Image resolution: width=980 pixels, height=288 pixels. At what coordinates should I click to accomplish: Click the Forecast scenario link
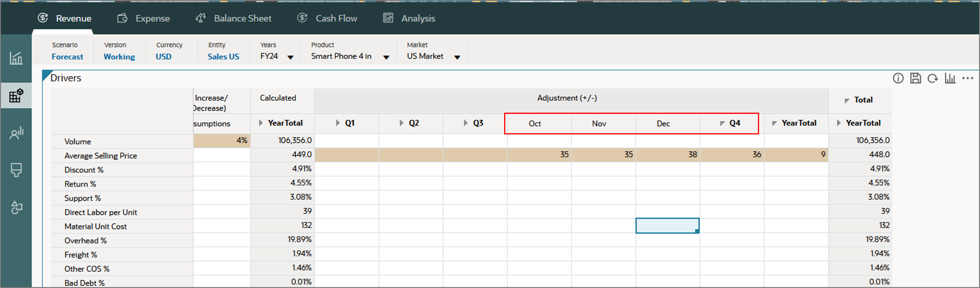[67, 57]
